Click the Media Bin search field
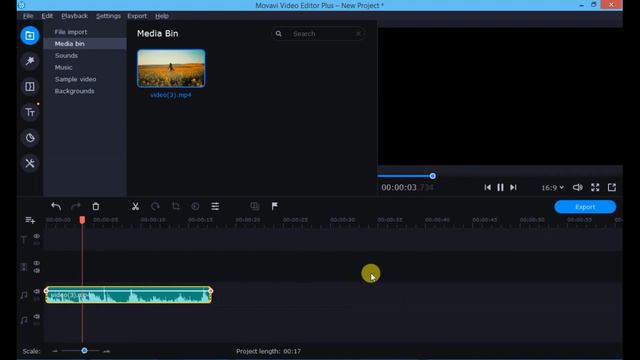Viewport: 640px width, 360px height. pos(318,34)
